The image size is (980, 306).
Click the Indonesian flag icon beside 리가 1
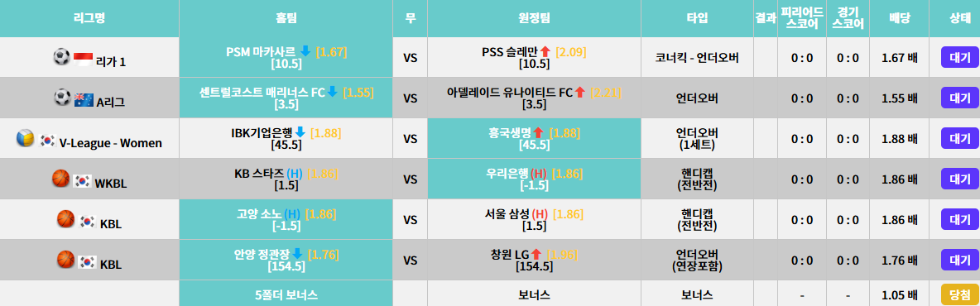(83, 59)
